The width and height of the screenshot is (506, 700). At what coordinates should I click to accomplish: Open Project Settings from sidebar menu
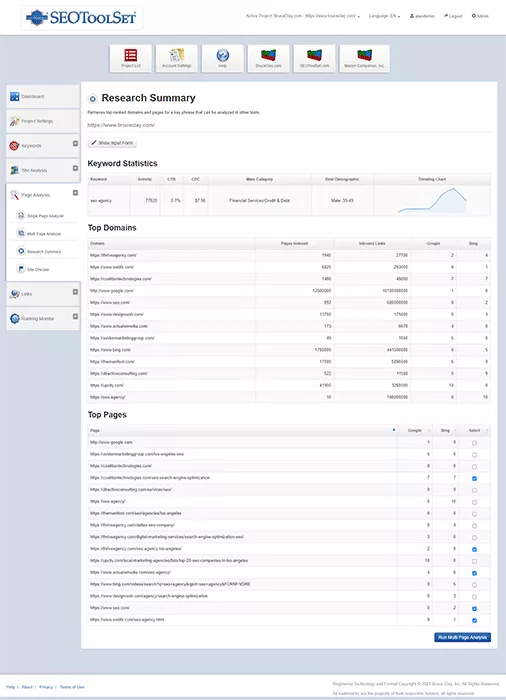(x=43, y=121)
